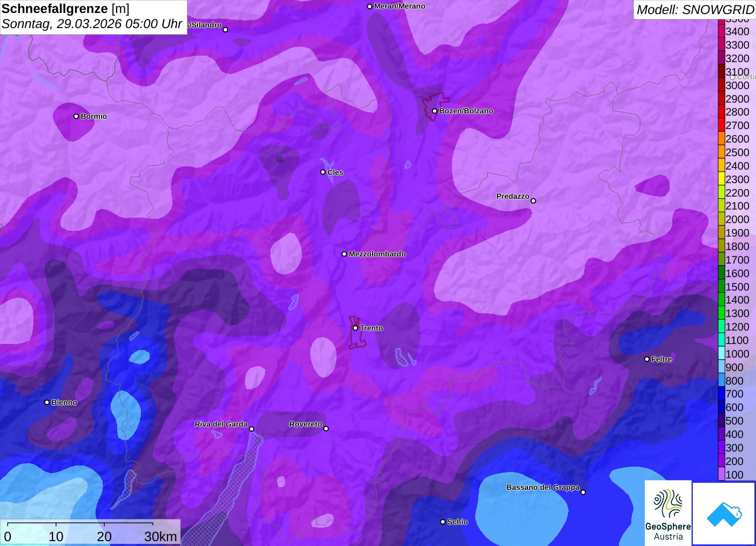The image size is (756, 546).
Task: Click the date Sonntag, 29.03.2026 05:00 Uhr
Action: click(x=92, y=24)
